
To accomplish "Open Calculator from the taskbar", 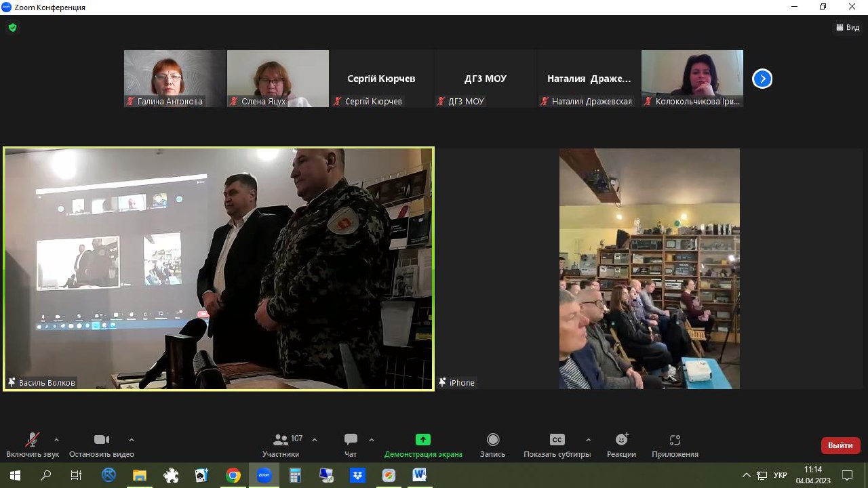I will (295, 475).
